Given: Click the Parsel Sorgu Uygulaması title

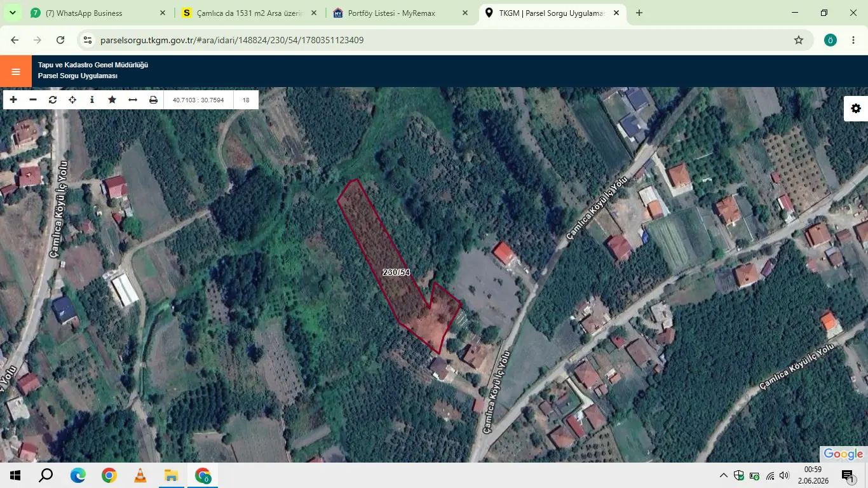Looking at the screenshot, I should 78,76.
